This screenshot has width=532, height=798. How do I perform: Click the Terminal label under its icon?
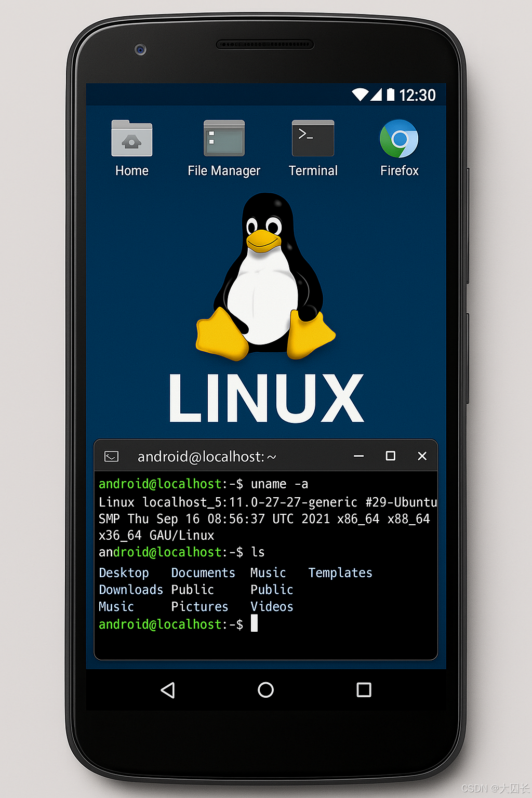coord(313,170)
